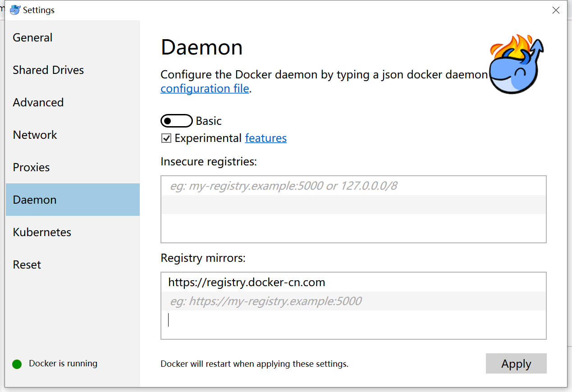Close the Settings window
The width and height of the screenshot is (572, 392).
click(556, 10)
